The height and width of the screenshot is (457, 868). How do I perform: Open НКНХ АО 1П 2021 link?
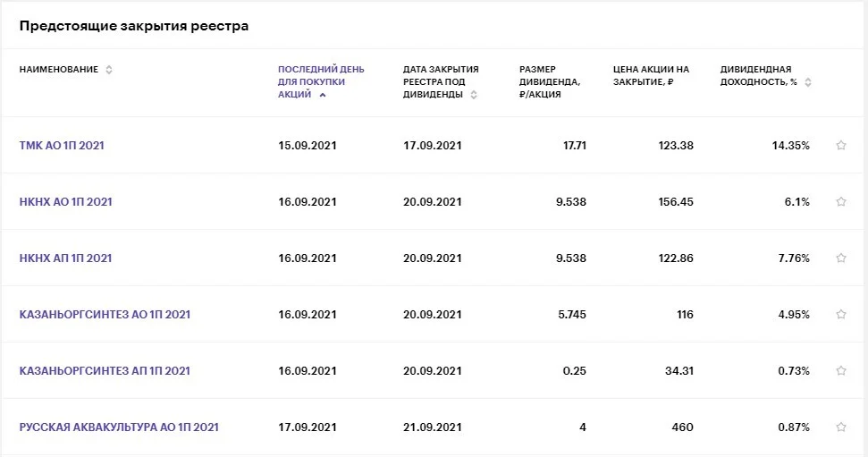65,202
